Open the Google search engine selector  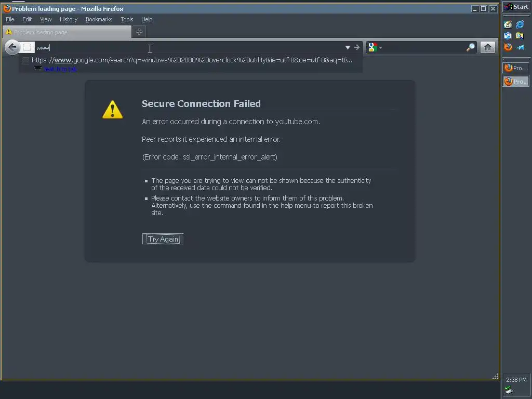pyautogui.click(x=375, y=47)
